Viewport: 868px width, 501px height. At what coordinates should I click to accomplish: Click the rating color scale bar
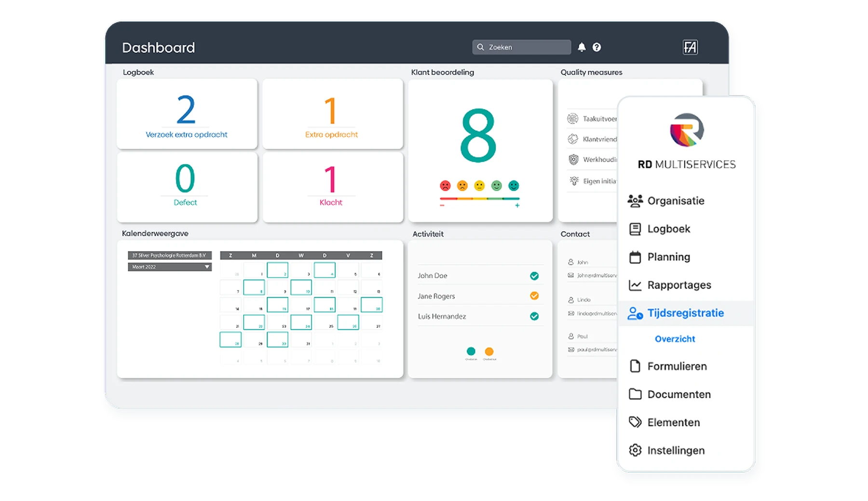pyautogui.click(x=479, y=198)
